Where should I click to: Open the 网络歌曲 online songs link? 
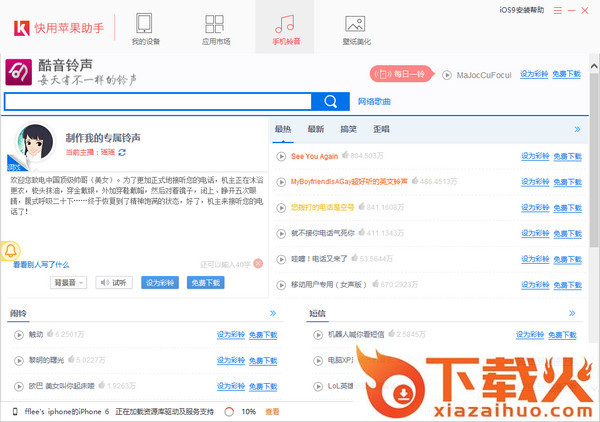coord(373,101)
